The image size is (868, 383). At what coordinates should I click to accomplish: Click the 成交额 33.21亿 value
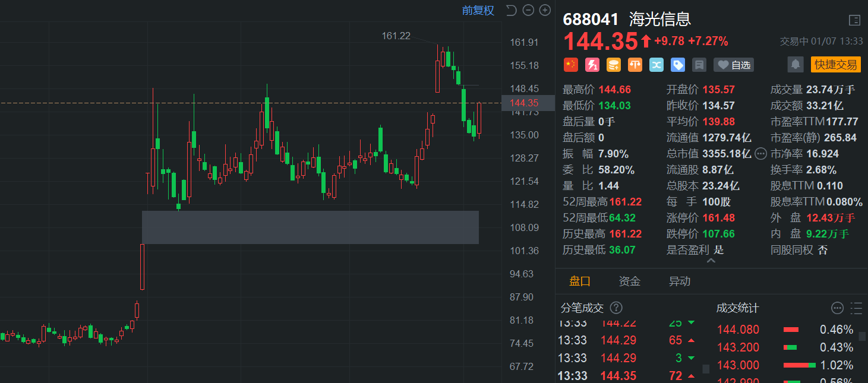click(825, 106)
